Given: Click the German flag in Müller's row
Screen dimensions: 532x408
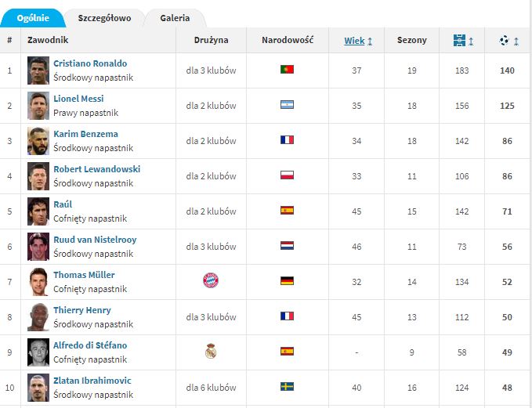Looking at the screenshot, I should [x=287, y=281].
